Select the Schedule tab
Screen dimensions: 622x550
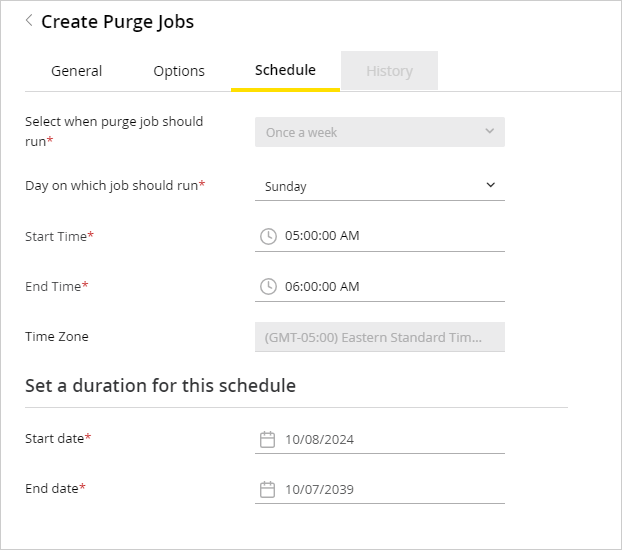point(285,70)
